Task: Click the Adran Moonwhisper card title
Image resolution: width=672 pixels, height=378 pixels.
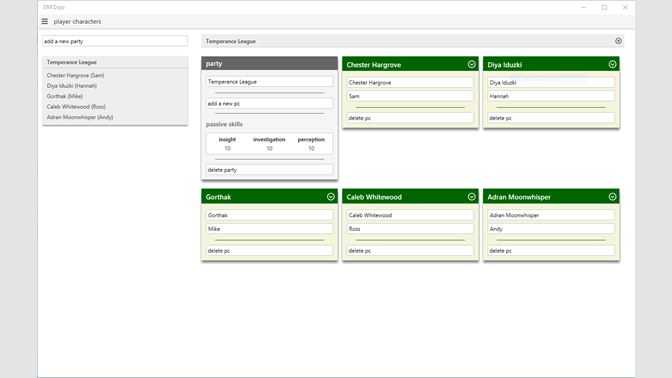Action: [519, 197]
